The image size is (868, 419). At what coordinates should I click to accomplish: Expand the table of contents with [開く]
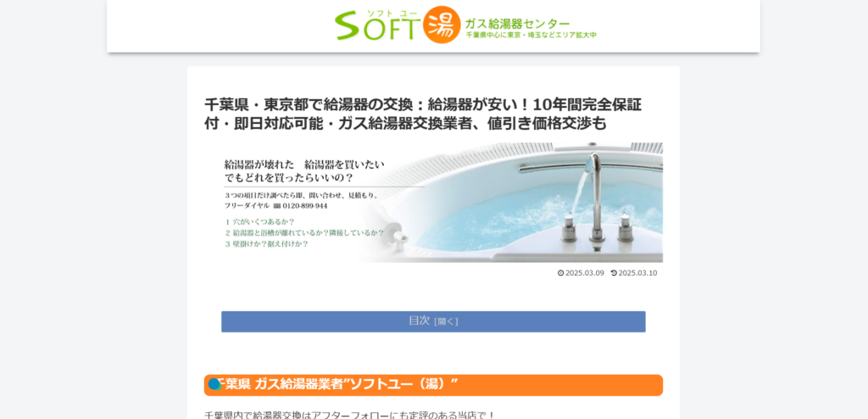point(446,321)
